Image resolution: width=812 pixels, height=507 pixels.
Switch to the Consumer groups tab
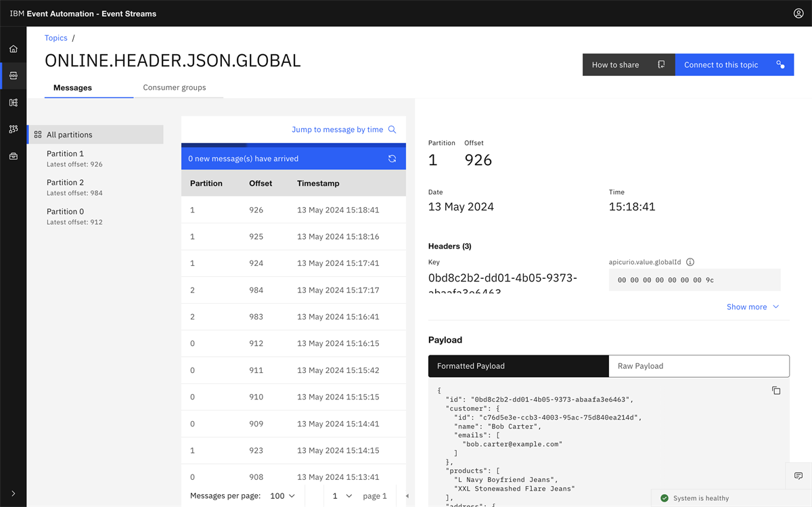[x=175, y=87]
